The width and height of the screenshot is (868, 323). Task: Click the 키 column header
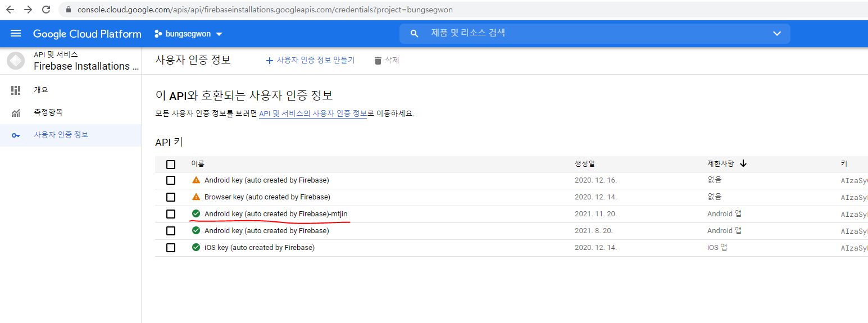pos(844,164)
